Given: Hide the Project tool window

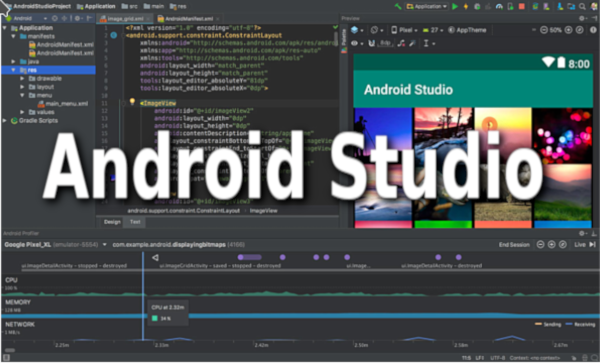Looking at the screenshot, I should 89,18.
